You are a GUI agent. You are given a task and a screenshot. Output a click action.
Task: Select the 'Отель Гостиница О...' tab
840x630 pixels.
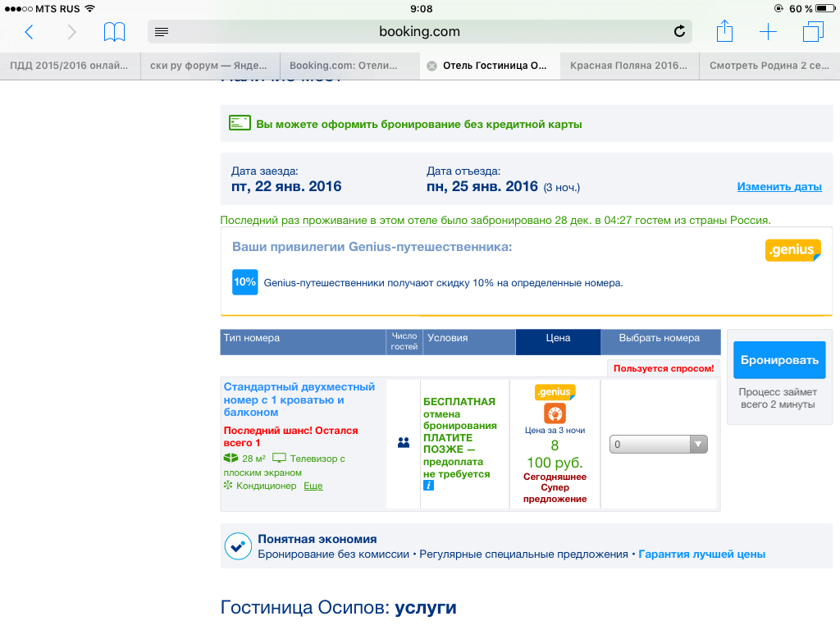tap(490, 66)
